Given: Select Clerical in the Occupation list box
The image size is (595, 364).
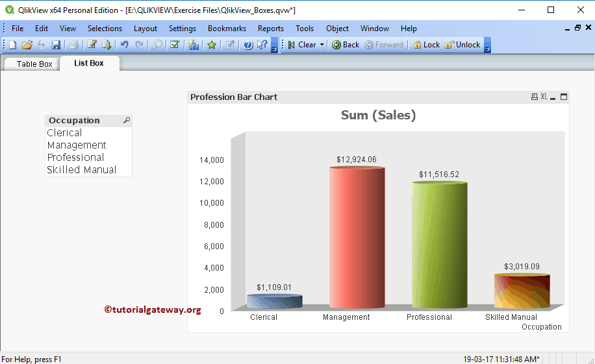Looking at the screenshot, I should click(64, 133).
